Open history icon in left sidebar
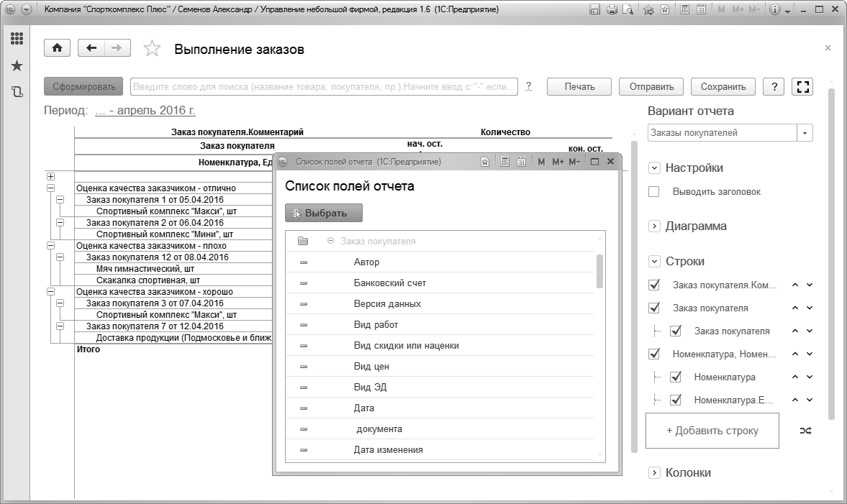This screenshot has width=847, height=504. [17, 92]
